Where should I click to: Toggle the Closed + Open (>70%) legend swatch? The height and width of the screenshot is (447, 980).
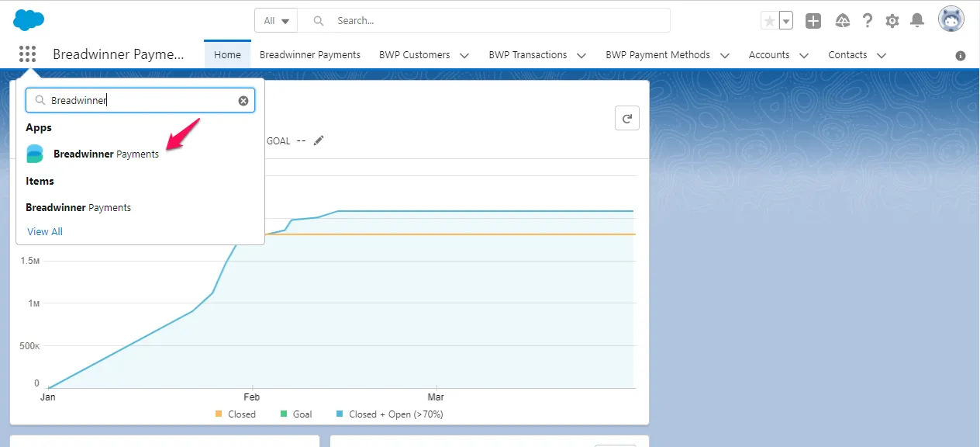pos(340,414)
